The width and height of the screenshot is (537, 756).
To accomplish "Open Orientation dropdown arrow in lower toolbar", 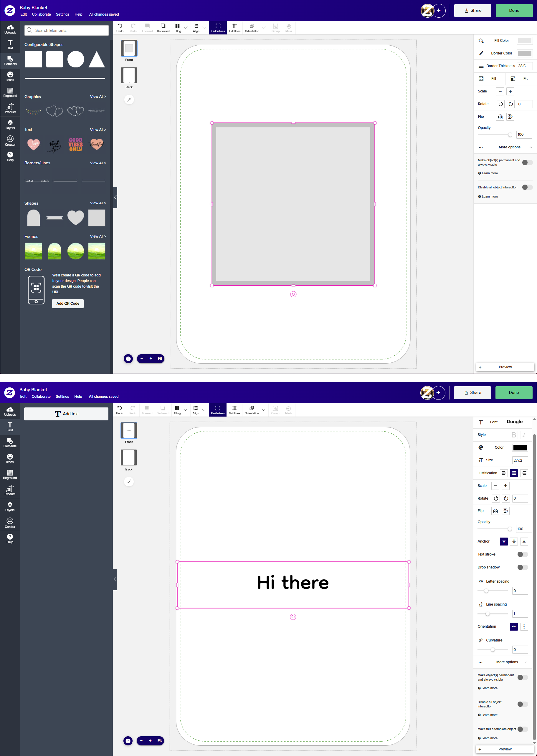I will tap(264, 410).
